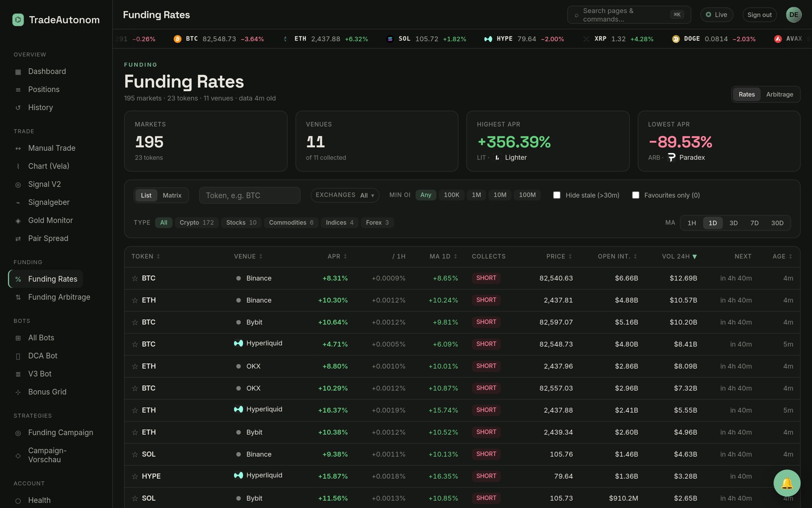
Task: Click the DOGE coin icon in ticker
Action: coord(676,39)
